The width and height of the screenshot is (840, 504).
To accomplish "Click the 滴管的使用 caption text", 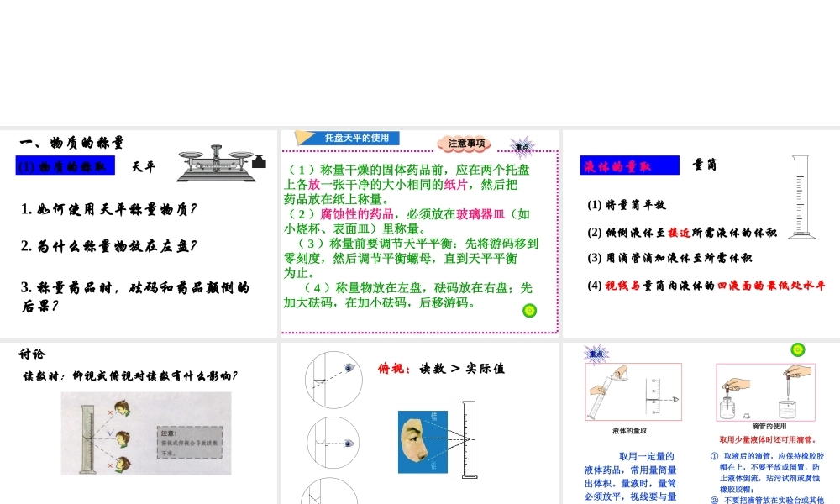I will (769, 427).
